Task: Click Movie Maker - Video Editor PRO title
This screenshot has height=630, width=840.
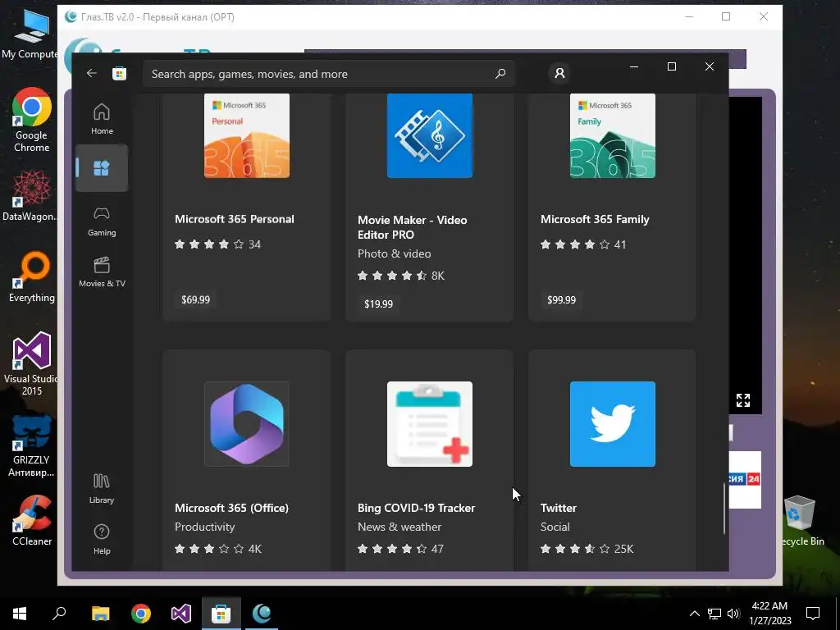Action: 412,227
